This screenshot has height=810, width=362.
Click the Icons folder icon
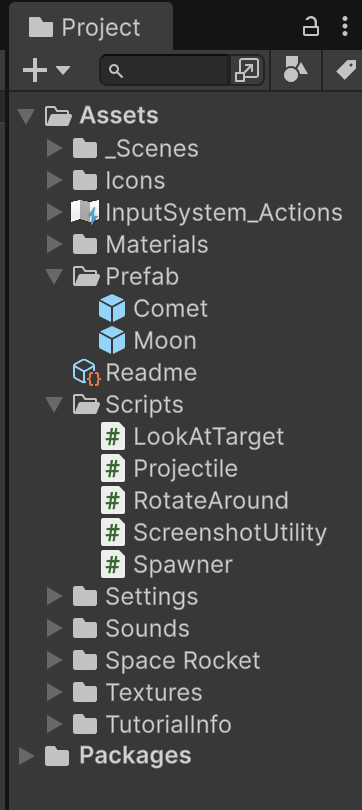(85, 180)
